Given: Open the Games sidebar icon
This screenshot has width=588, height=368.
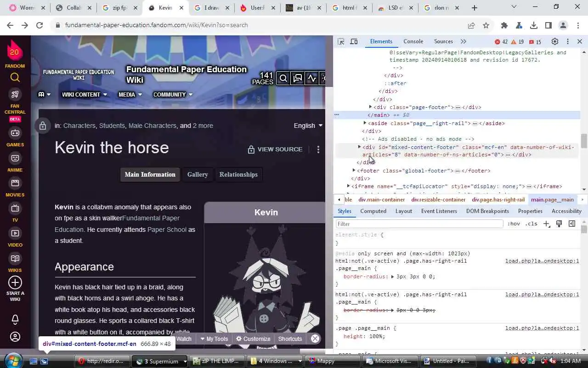Looking at the screenshot, I should (x=15, y=133).
